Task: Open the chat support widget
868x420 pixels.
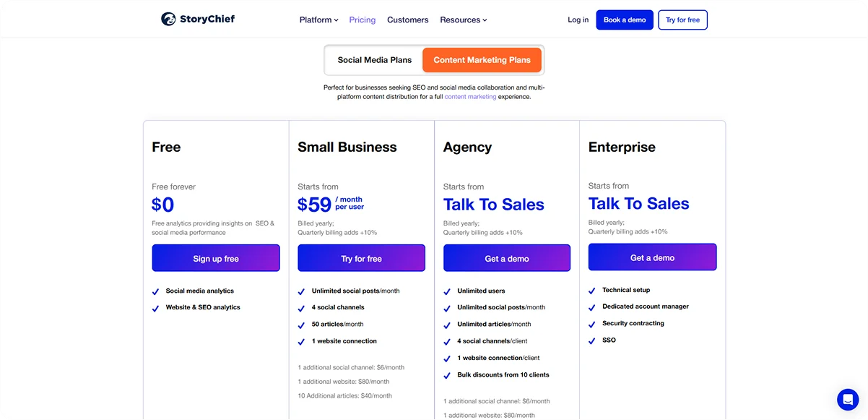Action: coord(847,399)
